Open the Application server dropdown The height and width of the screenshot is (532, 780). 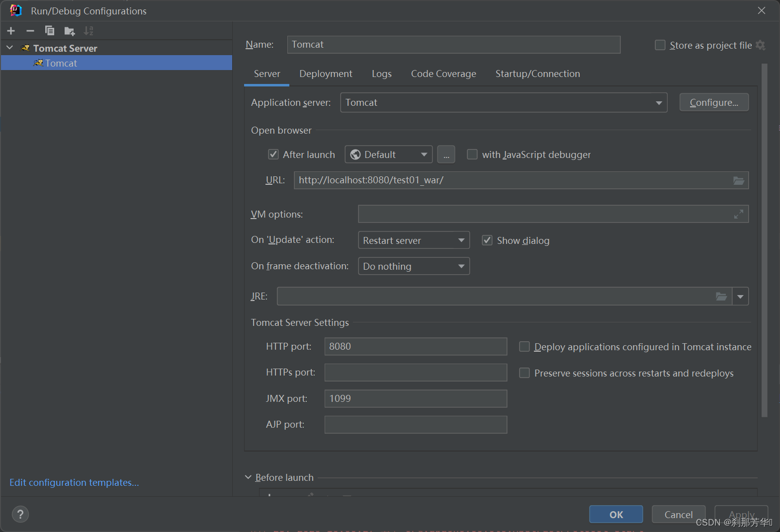504,103
